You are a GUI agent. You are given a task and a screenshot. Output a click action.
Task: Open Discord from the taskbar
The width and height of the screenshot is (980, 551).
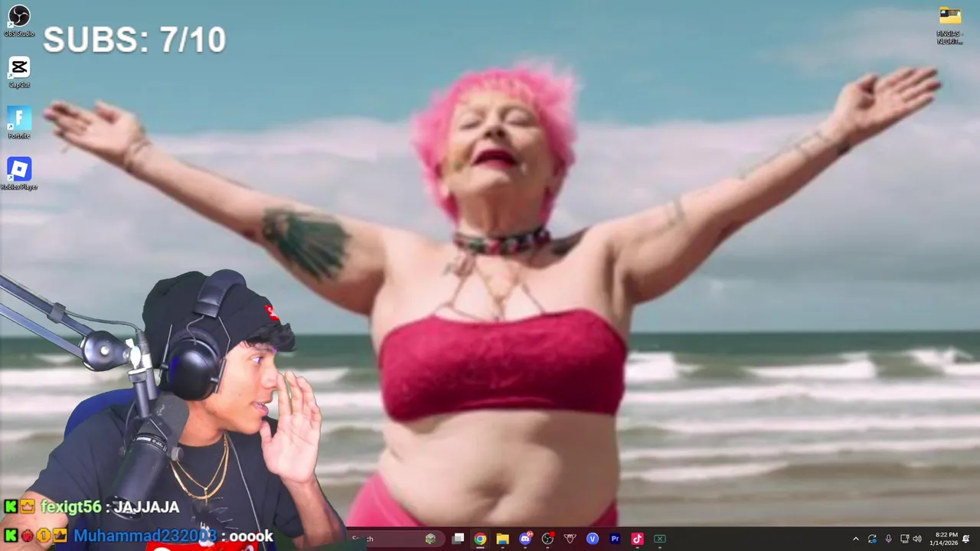pyautogui.click(x=525, y=539)
